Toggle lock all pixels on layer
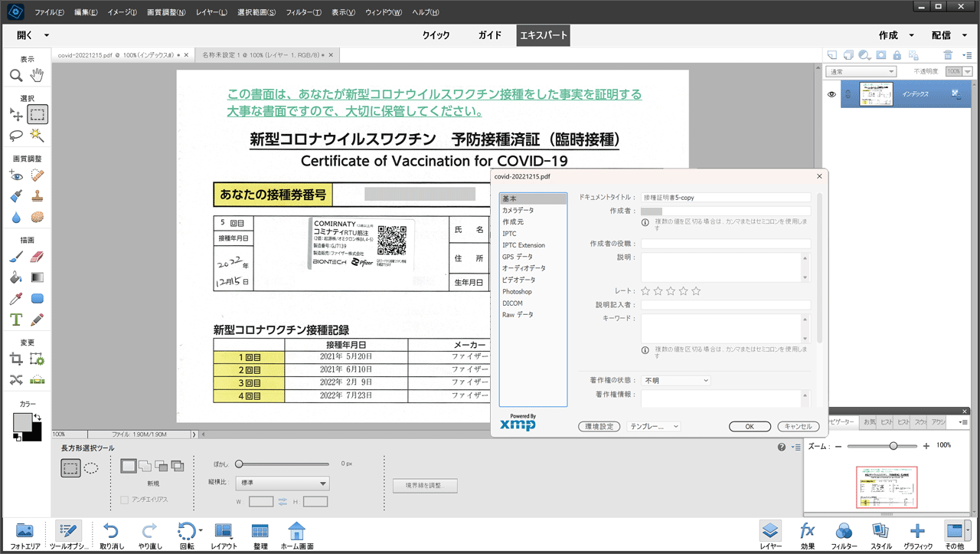The image size is (980, 554). pos(896,55)
